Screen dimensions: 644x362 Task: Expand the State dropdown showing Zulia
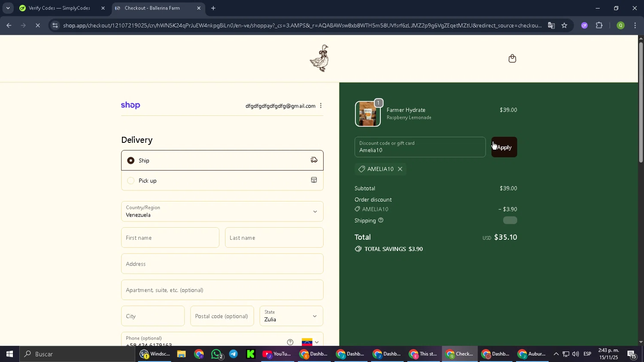pos(291,316)
